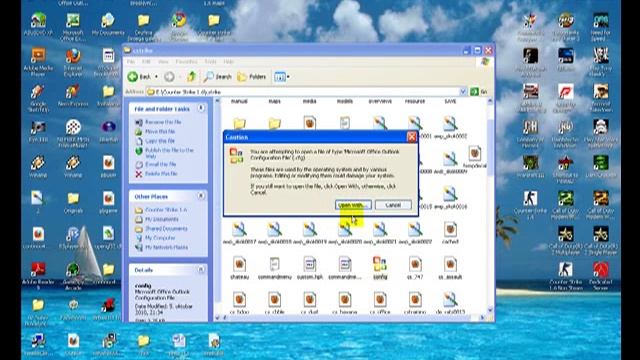Select the Firefox globe desktop icon
The height and width of the screenshot is (360, 640).
tap(73, 56)
